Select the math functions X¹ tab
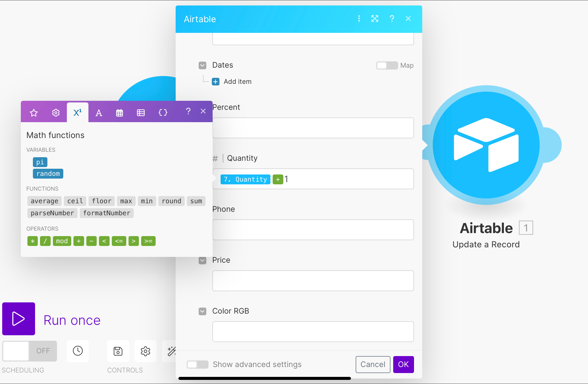This screenshot has height=384, width=588. tap(78, 112)
